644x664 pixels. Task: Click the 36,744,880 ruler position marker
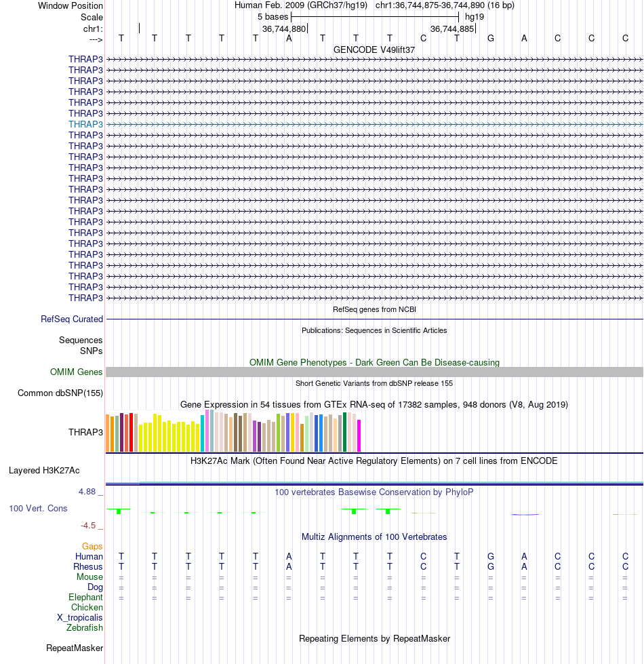coord(284,28)
